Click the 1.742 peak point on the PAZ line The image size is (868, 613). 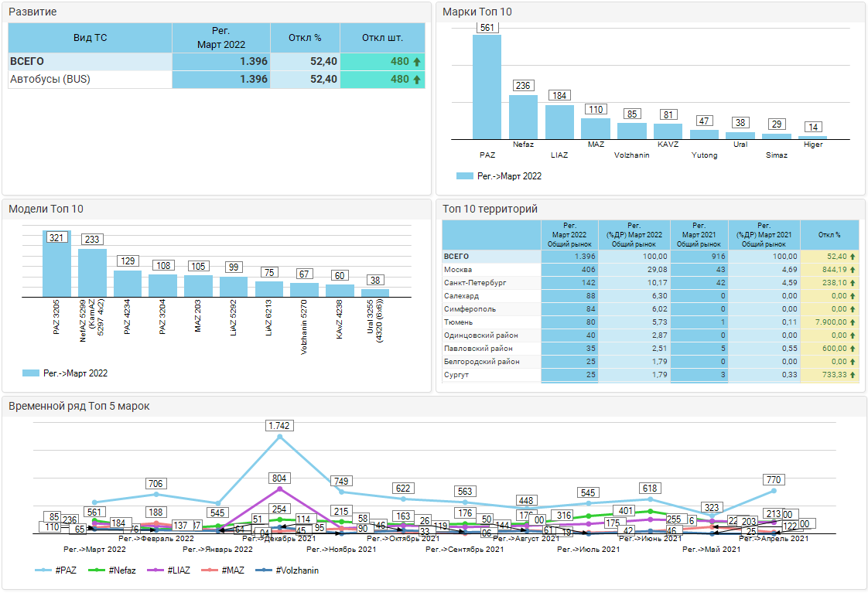click(280, 437)
